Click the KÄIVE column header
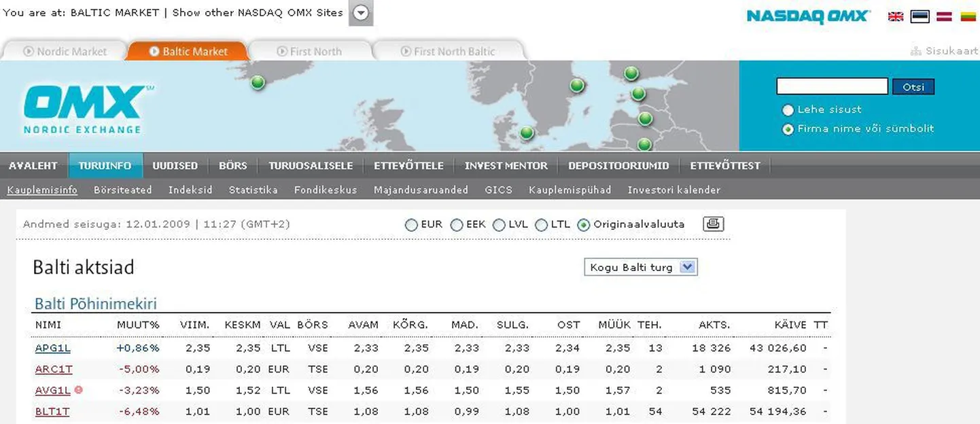 (790, 325)
